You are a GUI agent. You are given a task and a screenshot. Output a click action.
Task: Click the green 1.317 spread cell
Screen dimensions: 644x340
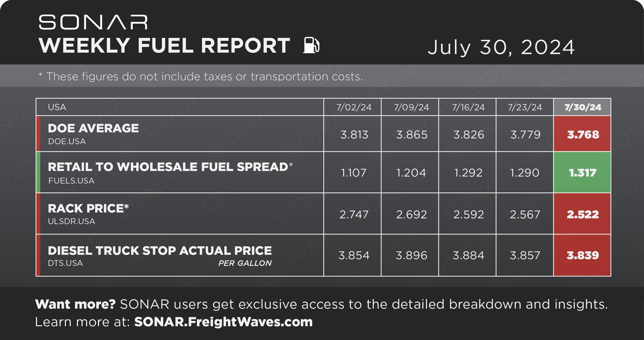[x=582, y=172]
